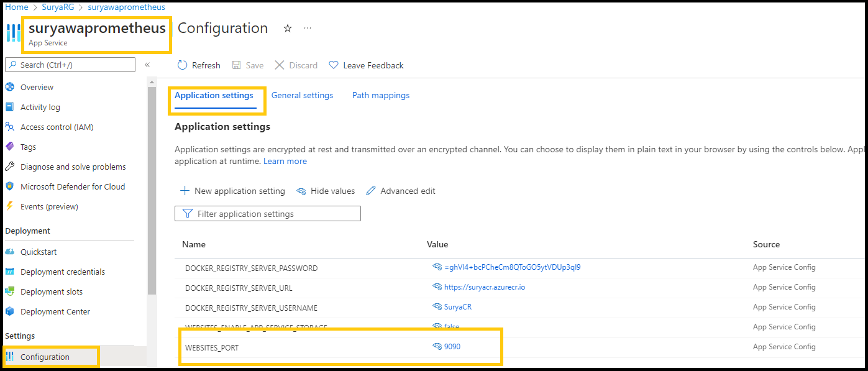868x371 pixels.
Task: Click the Activity log icon in sidebar
Action: [x=10, y=107]
